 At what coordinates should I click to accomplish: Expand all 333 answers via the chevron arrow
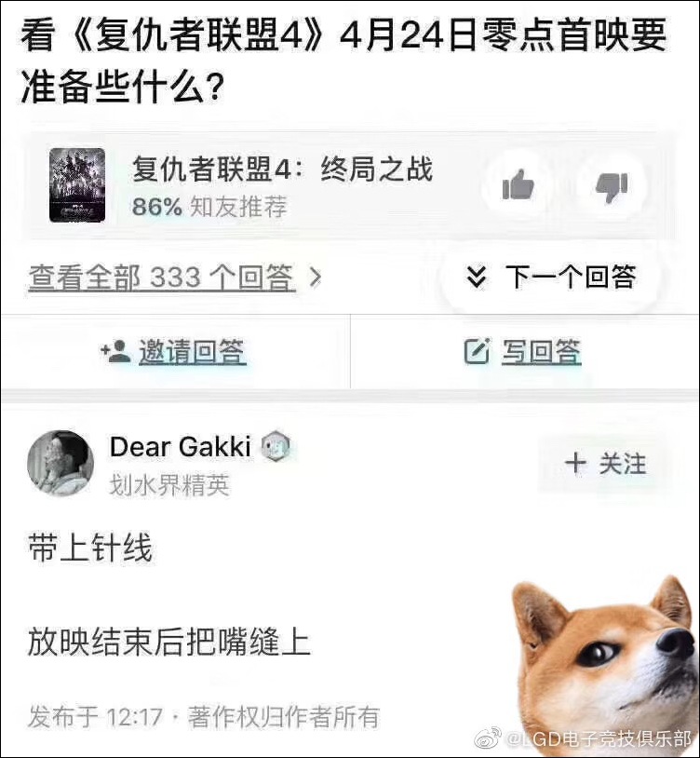(315, 277)
